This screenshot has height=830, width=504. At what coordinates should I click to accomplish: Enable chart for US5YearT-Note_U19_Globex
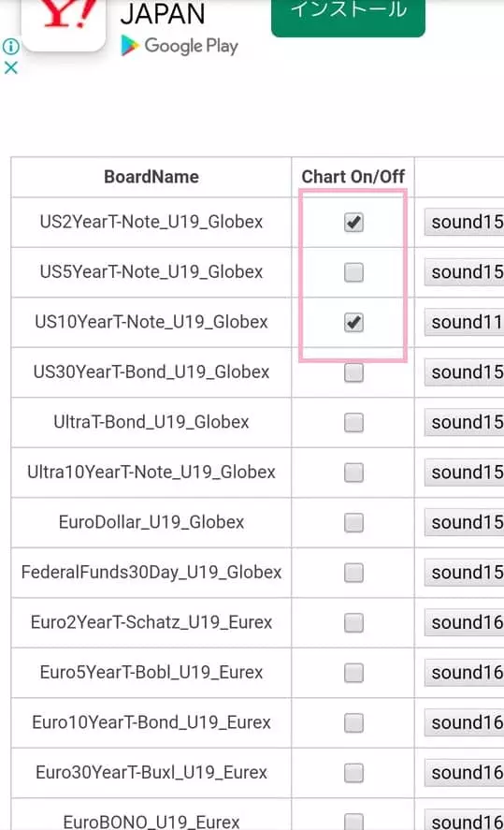(353, 272)
